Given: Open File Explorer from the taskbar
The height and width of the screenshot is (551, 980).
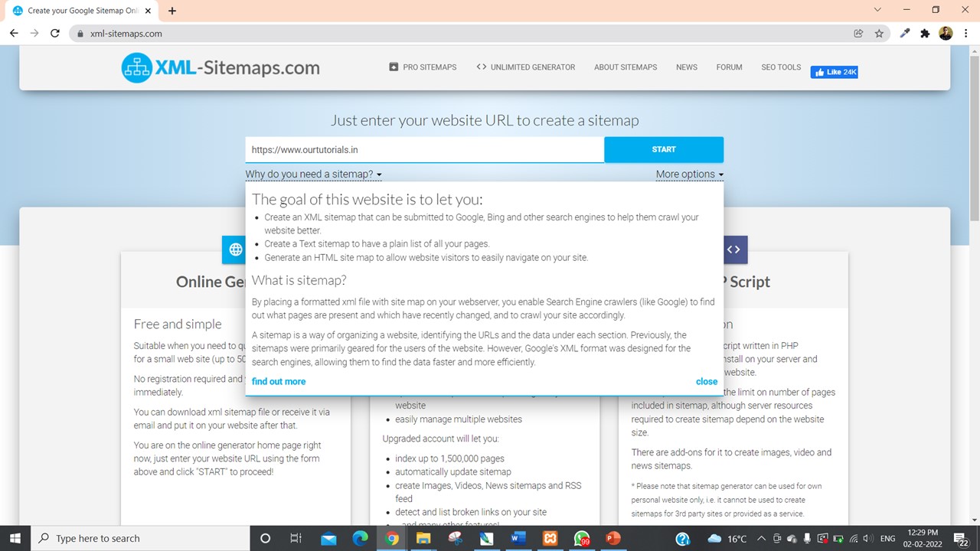Looking at the screenshot, I should (x=423, y=538).
